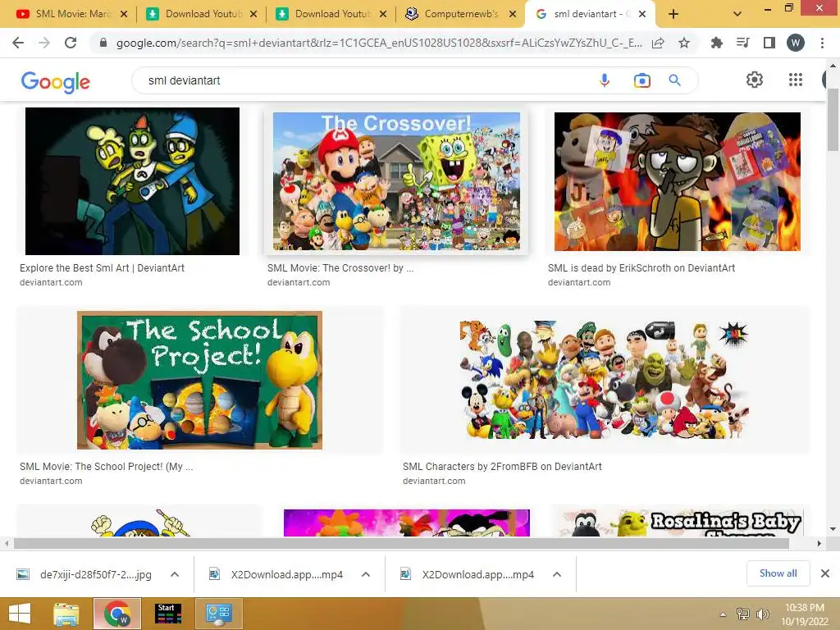Reload the current page
The image size is (840, 630).
pos(71,43)
